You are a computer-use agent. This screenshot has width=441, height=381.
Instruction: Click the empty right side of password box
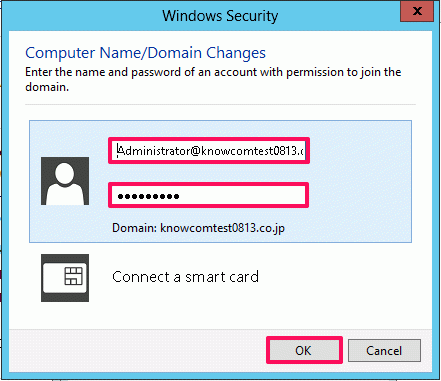[x=243, y=195]
